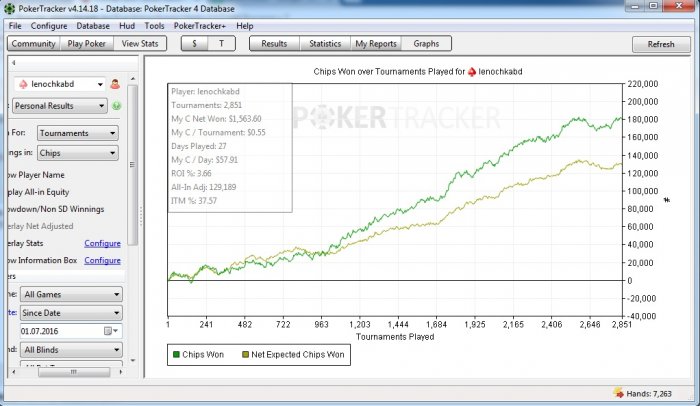Select the T tournaments toggle
This screenshot has width=700, height=406.
tap(221, 44)
